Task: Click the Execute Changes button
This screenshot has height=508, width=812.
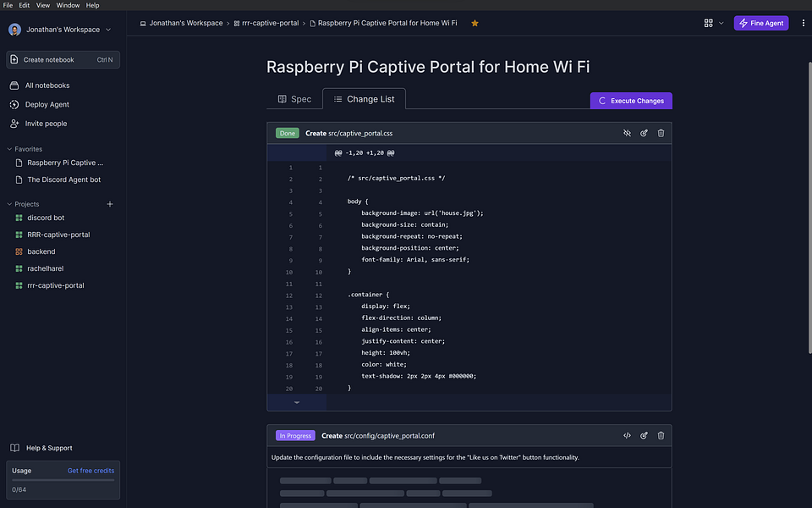Action: (631, 101)
